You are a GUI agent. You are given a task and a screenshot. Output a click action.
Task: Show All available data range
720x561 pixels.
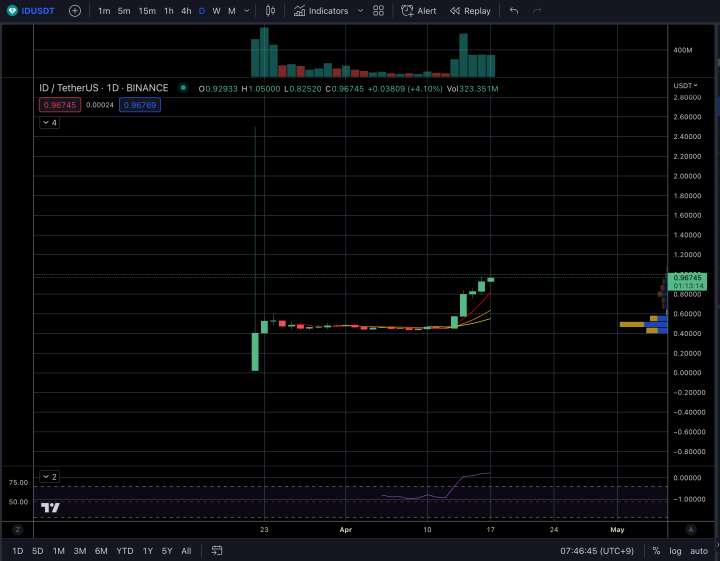186,550
